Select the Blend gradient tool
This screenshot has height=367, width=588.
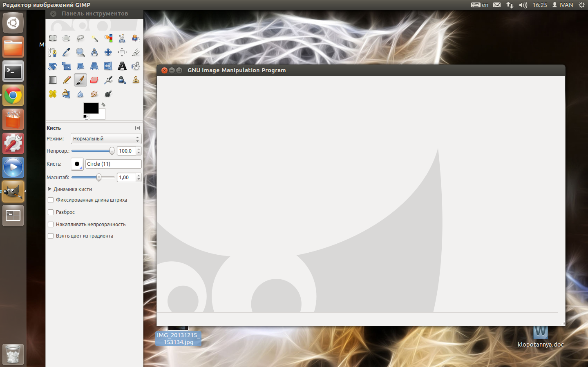(x=53, y=80)
